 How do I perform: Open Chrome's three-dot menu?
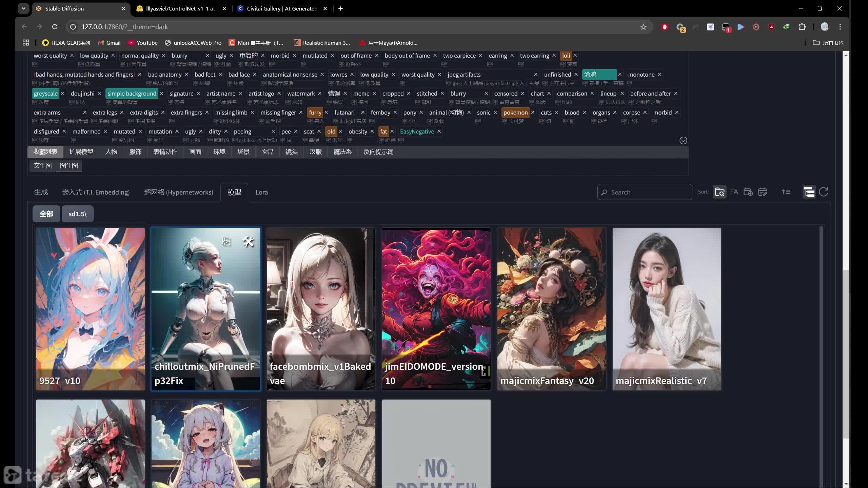click(x=840, y=27)
